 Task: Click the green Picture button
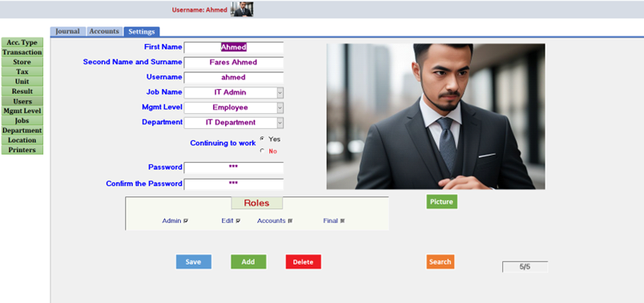[441, 202]
